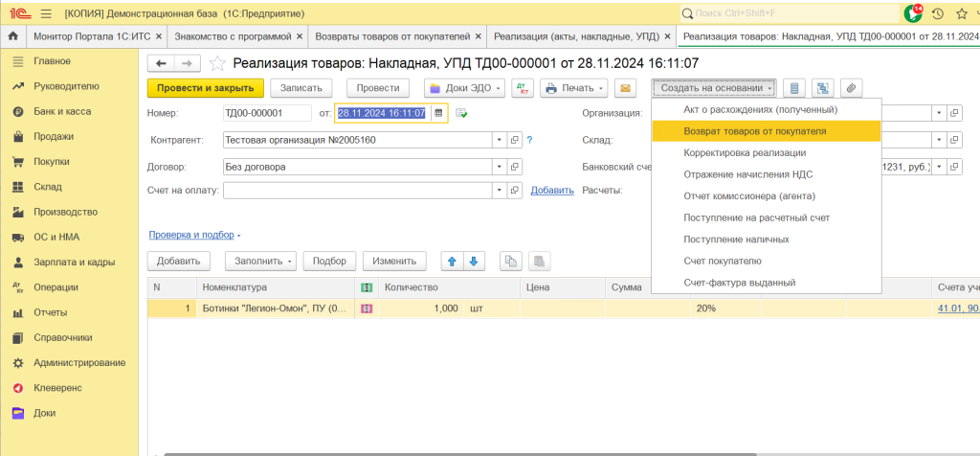Image resolution: width=980 pixels, height=456 pixels.
Task: Close the Знакомство с программой tab
Action: pyautogui.click(x=300, y=37)
